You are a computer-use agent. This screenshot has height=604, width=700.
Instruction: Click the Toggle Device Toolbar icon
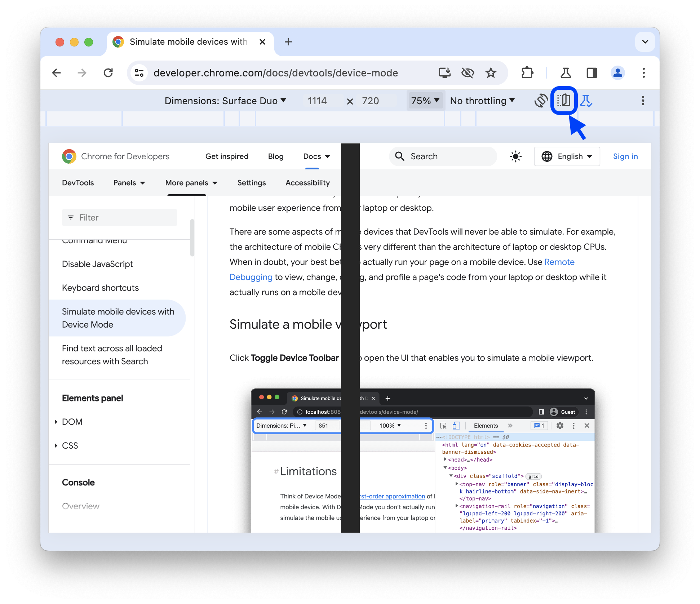(x=562, y=100)
